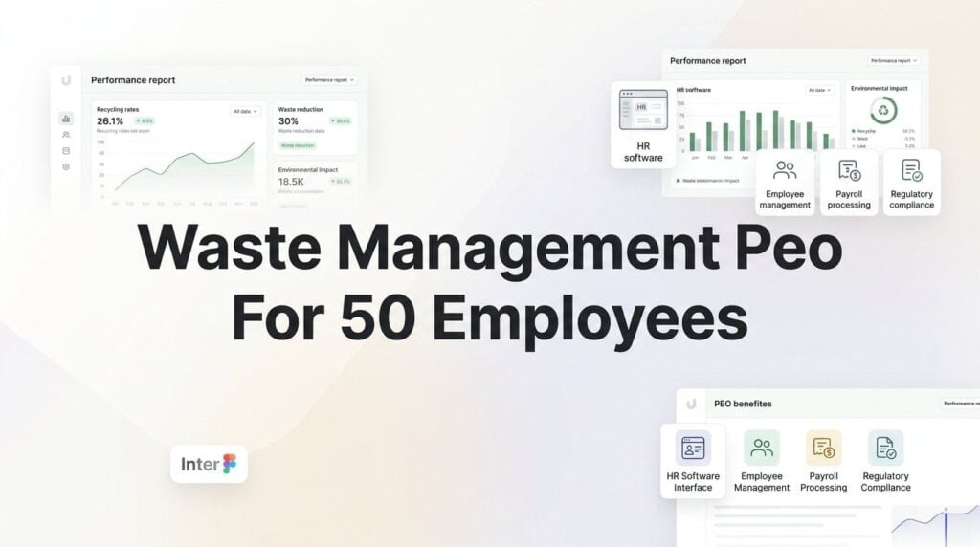Click the green change badge beside 30%

coord(341,121)
